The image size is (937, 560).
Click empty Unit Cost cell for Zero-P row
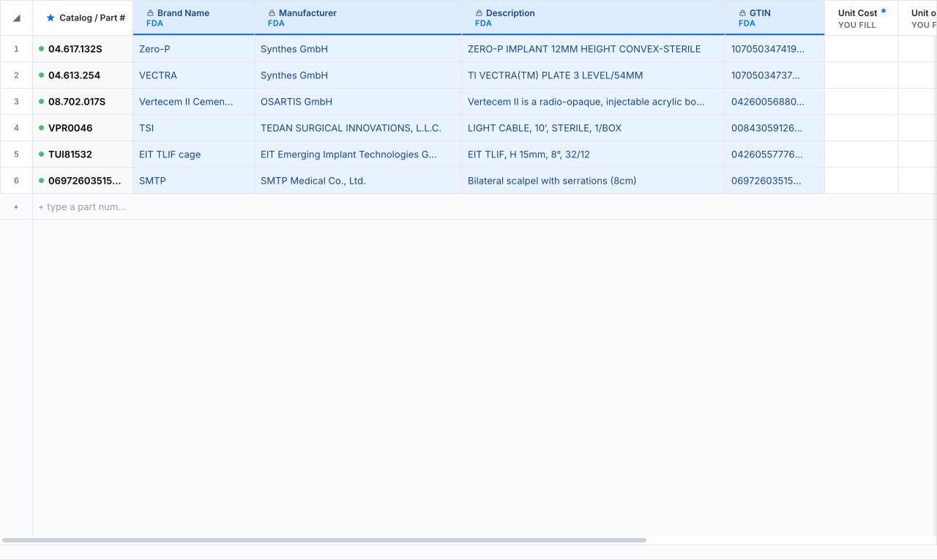[x=862, y=49]
